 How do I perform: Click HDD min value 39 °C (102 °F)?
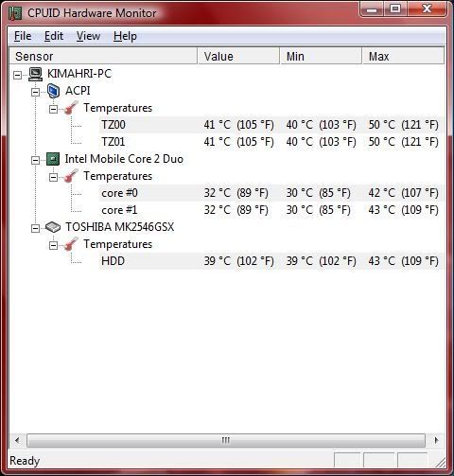coord(321,261)
